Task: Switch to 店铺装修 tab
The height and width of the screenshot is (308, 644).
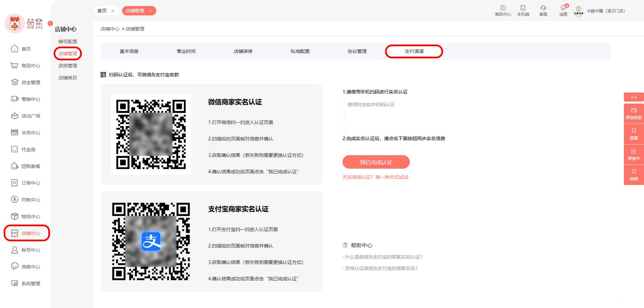Action: 243,51
